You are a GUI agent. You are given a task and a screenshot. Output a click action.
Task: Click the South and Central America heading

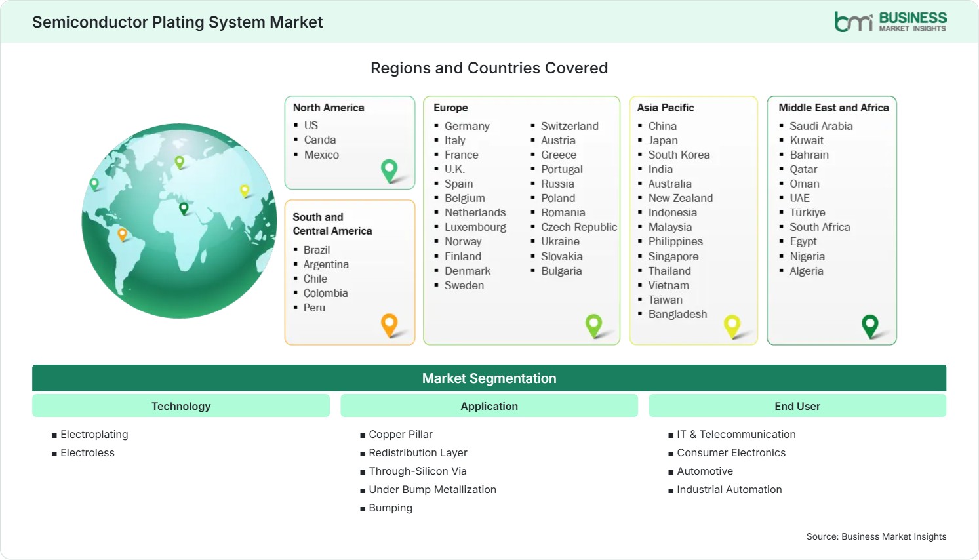(332, 224)
